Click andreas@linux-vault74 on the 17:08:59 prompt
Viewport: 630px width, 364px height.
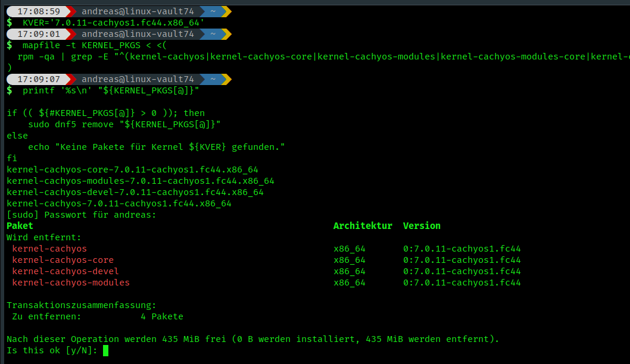point(138,11)
